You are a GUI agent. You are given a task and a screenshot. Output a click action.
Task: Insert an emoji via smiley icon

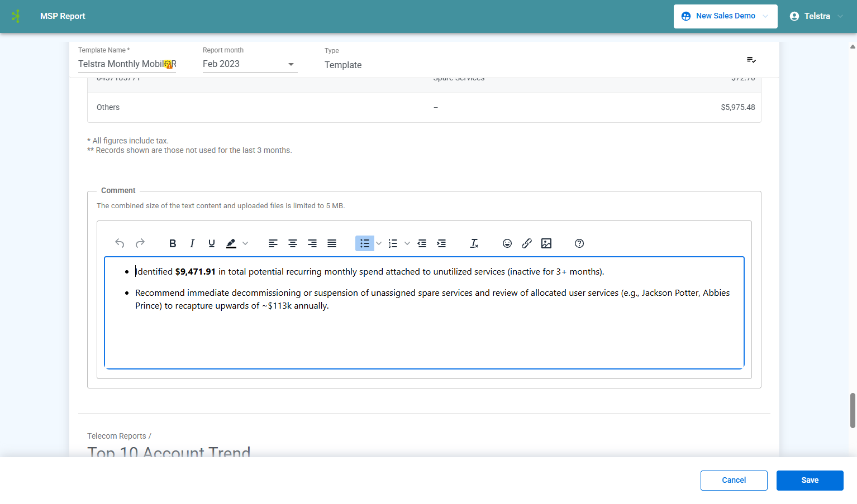pyautogui.click(x=507, y=243)
